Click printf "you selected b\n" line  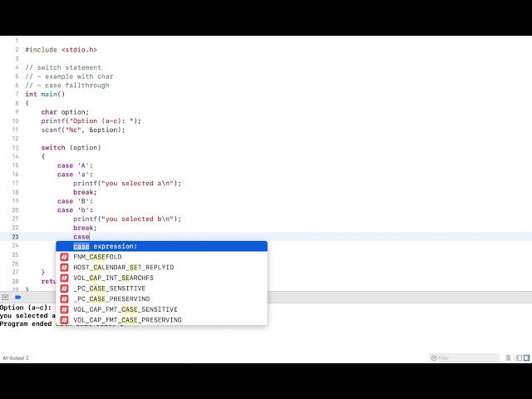click(x=127, y=219)
